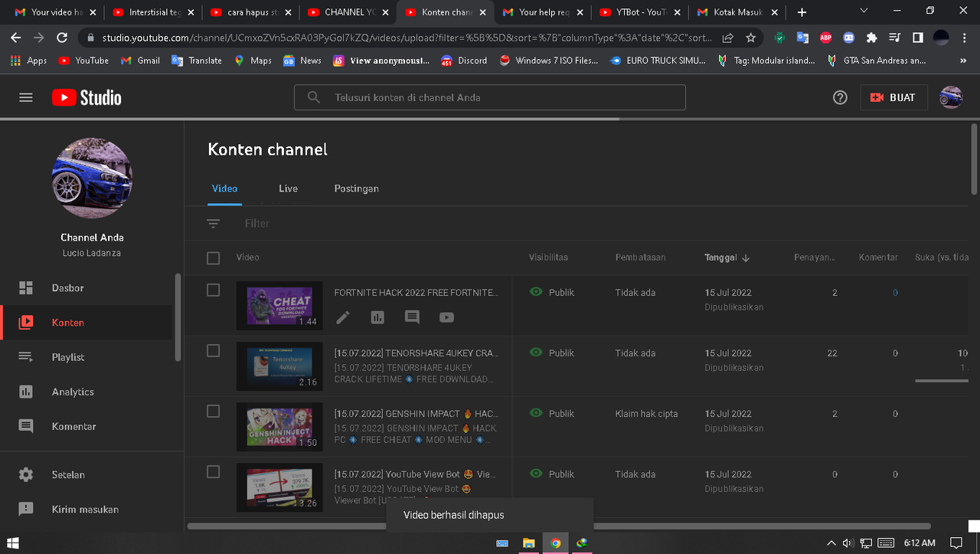The width and height of the screenshot is (980, 554).
Task: Click the channel profile picture
Action: coord(92,179)
